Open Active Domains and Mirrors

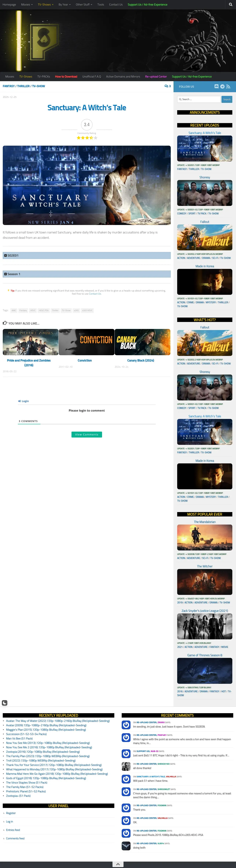coord(123,76)
